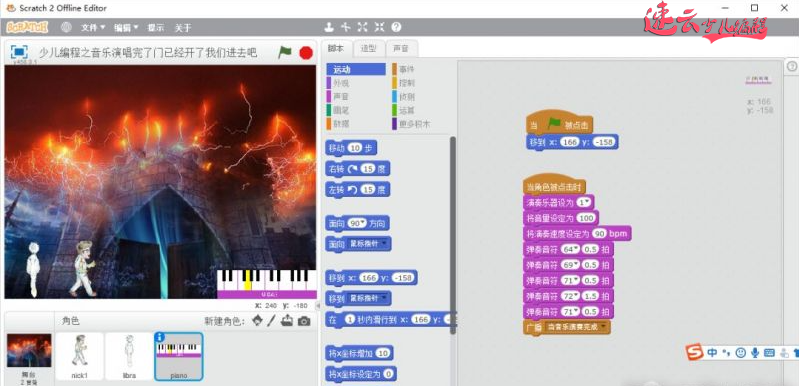Screen dimensions: 799x386
Task: Click Sogou IME microphone voice icon
Action: pyautogui.click(x=756, y=352)
